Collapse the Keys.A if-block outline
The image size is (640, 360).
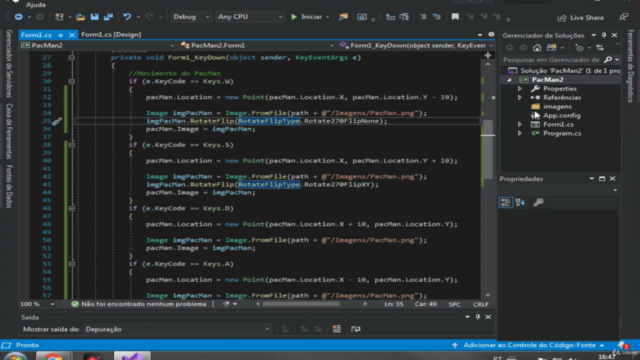click(x=71, y=264)
